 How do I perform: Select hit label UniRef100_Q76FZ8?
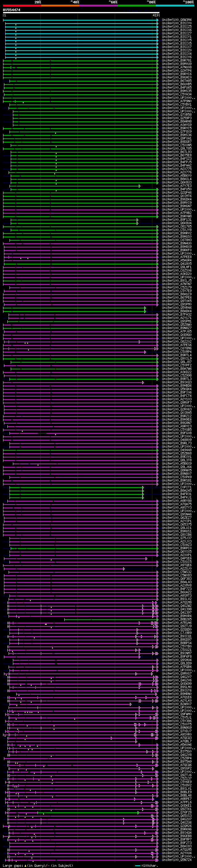[177, 812]
